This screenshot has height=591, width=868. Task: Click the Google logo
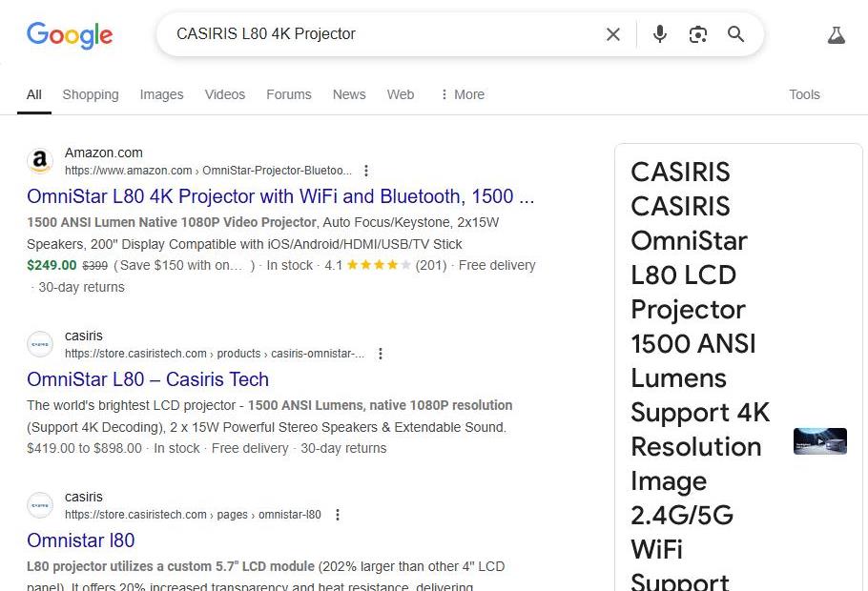click(x=70, y=35)
